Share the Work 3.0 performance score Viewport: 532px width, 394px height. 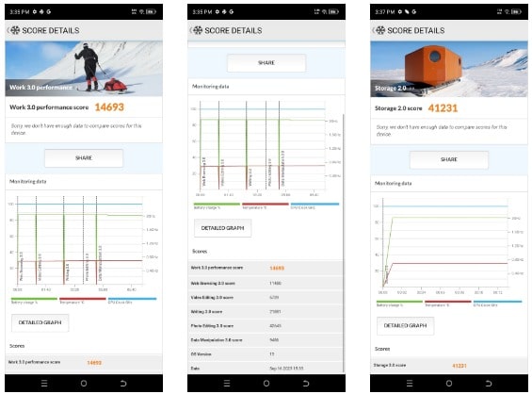[x=84, y=158]
